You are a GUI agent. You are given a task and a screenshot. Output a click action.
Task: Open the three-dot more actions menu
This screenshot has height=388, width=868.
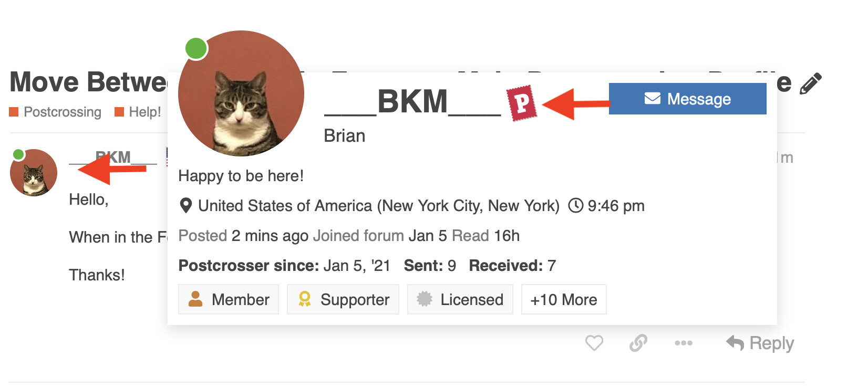click(683, 343)
